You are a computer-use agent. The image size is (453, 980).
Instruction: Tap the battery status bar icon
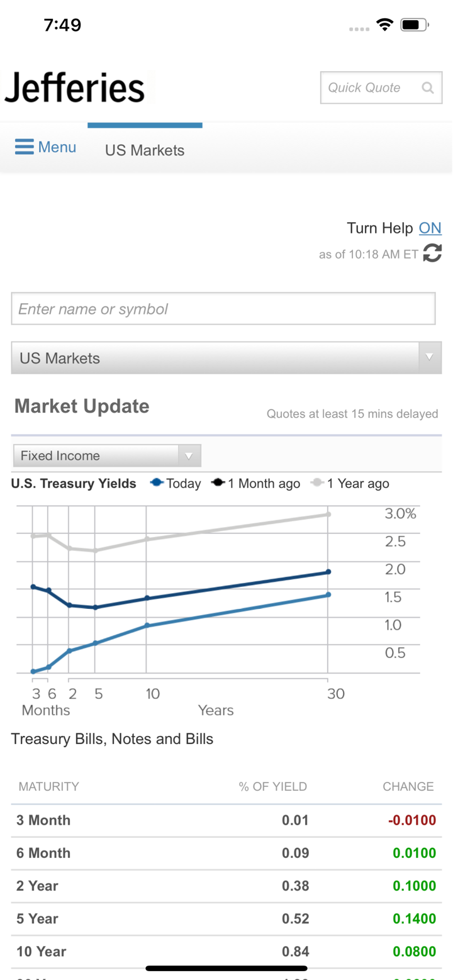pos(414,25)
